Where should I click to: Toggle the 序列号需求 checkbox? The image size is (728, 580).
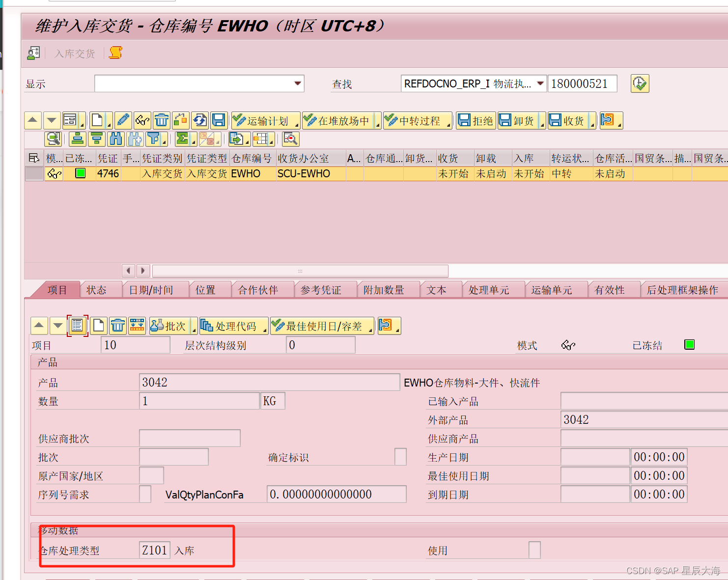point(145,494)
